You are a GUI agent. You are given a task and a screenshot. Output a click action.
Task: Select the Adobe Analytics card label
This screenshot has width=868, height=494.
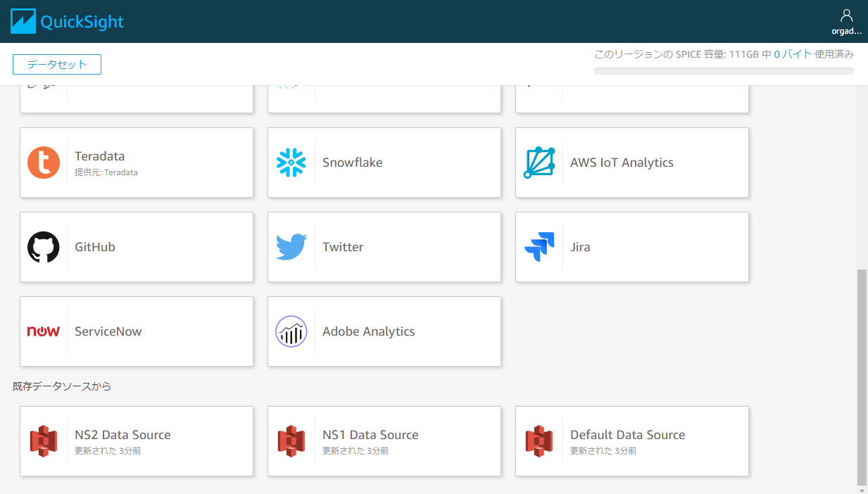tap(369, 331)
